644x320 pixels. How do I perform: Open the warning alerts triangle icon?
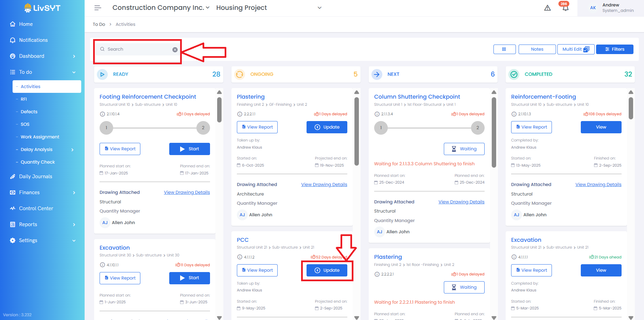tap(547, 8)
